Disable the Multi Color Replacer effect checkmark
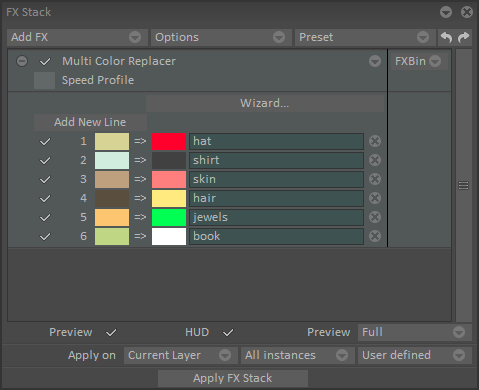479x390 pixels. click(x=45, y=61)
